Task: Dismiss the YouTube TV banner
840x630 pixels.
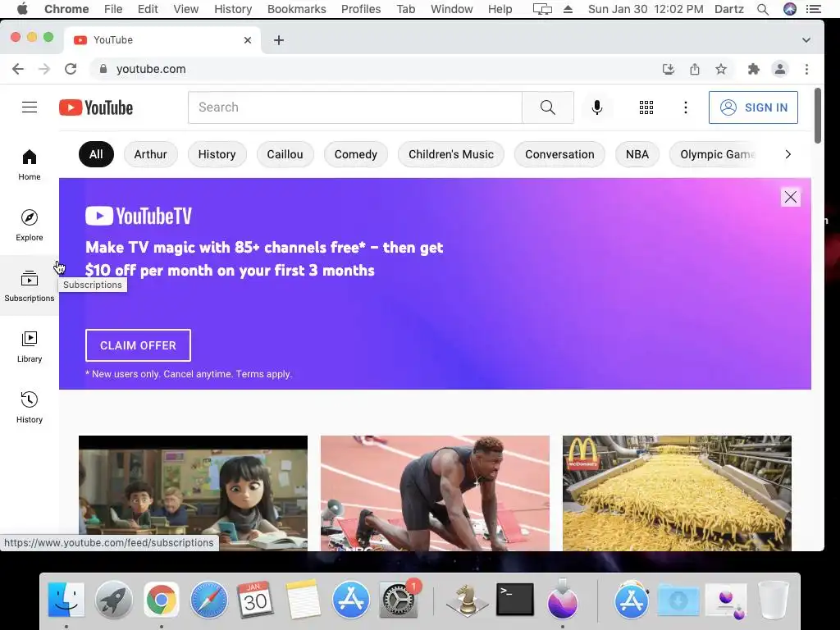Action: [x=790, y=197]
